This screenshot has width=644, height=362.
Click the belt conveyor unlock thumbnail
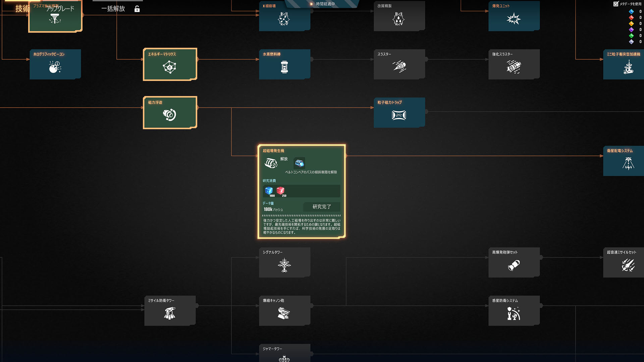(299, 163)
